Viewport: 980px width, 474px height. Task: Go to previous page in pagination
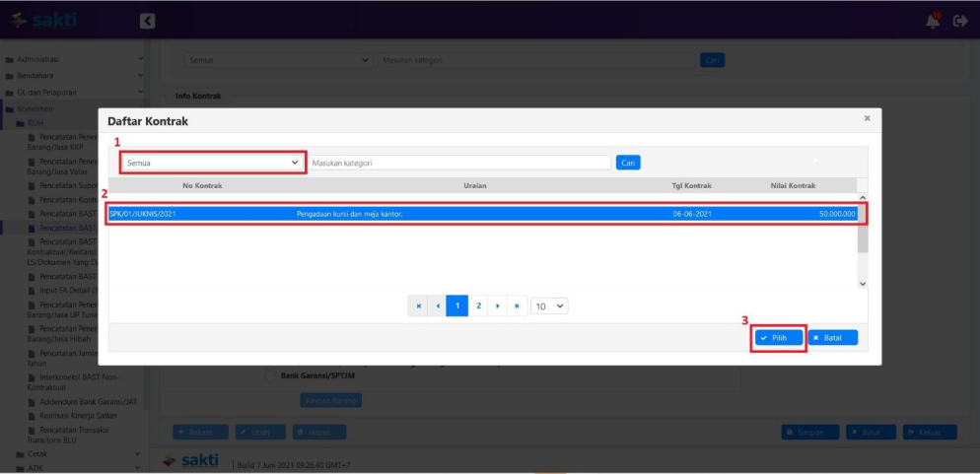pyautogui.click(x=438, y=306)
